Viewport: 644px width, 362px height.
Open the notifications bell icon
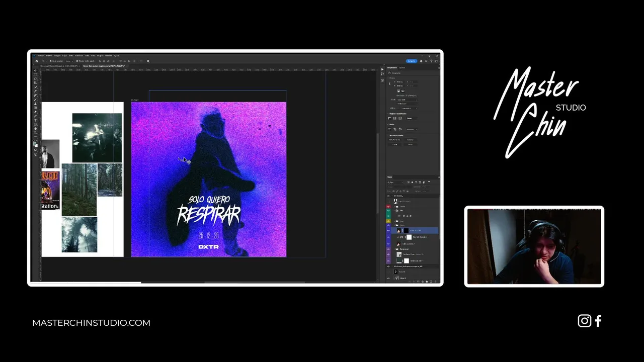[x=421, y=61]
